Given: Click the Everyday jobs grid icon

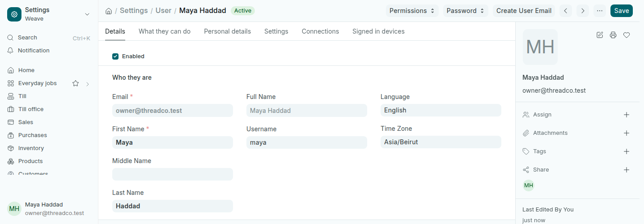Looking at the screenshot, I should pyautogui.click(x=11, y=83).
